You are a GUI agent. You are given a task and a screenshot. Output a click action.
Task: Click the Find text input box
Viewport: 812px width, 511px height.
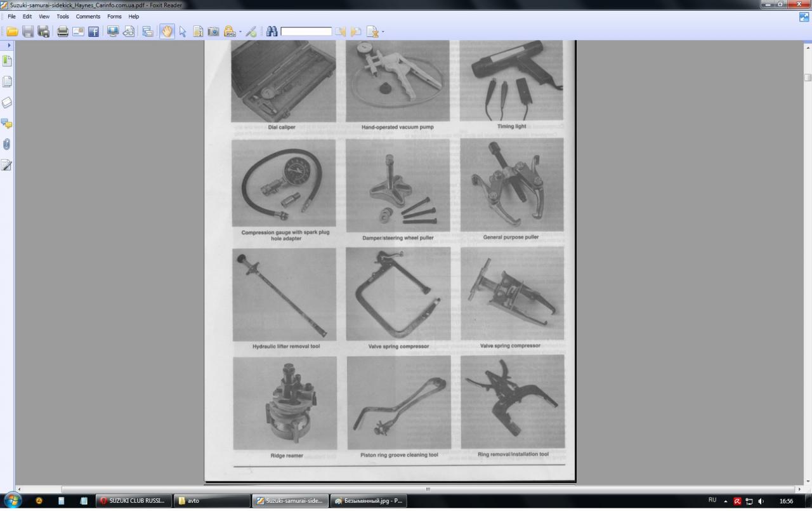click(306, 31)
